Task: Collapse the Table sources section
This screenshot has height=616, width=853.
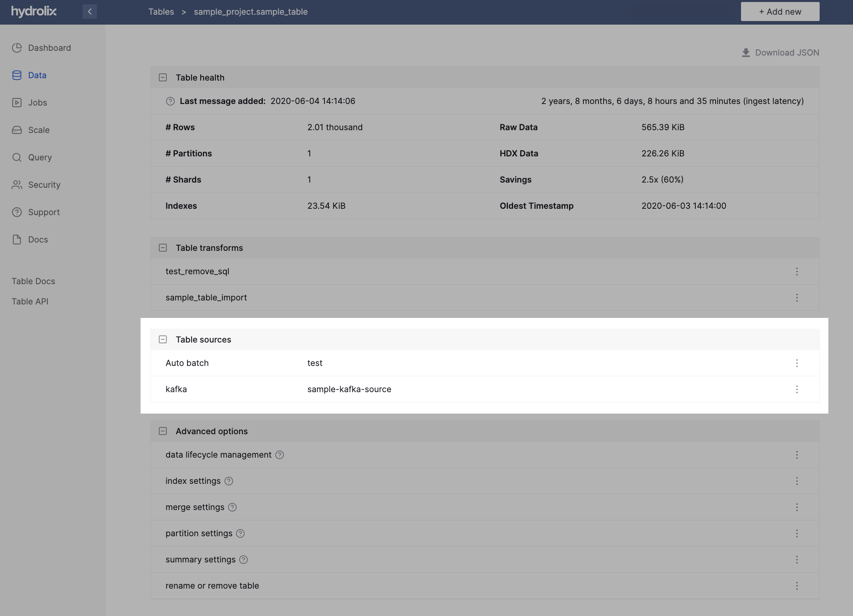Action: pyautogui.click(x=163, y=340)
